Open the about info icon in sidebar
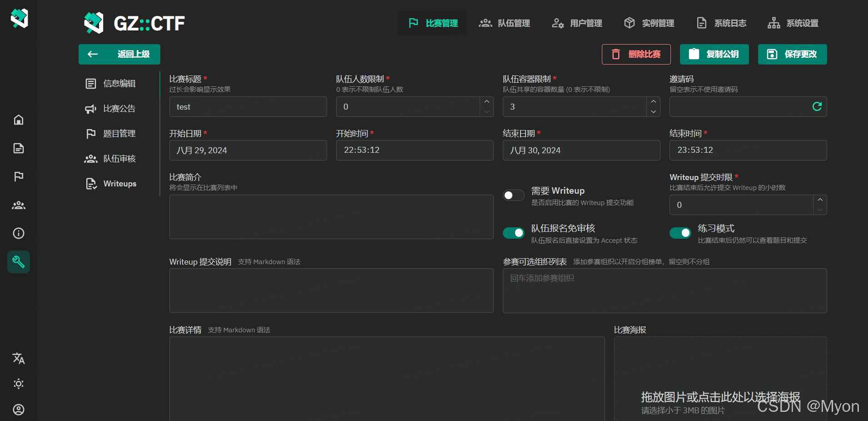The image size is (868, 421). [x=19, y=233]
